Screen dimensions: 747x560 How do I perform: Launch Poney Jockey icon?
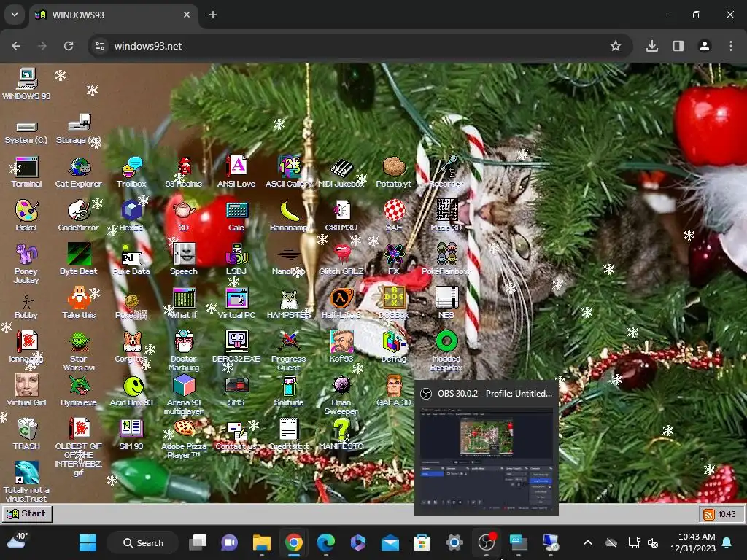click(27, 254)
